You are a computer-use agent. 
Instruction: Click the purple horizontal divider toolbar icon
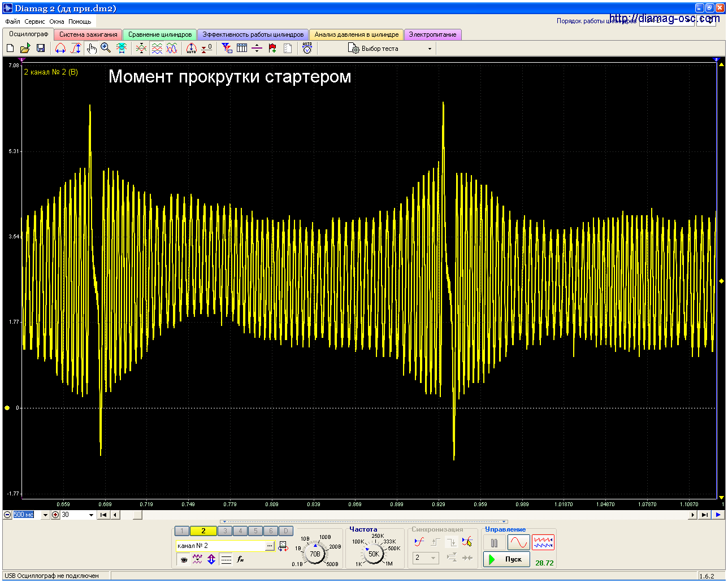pyautogui.click(x=257, y=49)
